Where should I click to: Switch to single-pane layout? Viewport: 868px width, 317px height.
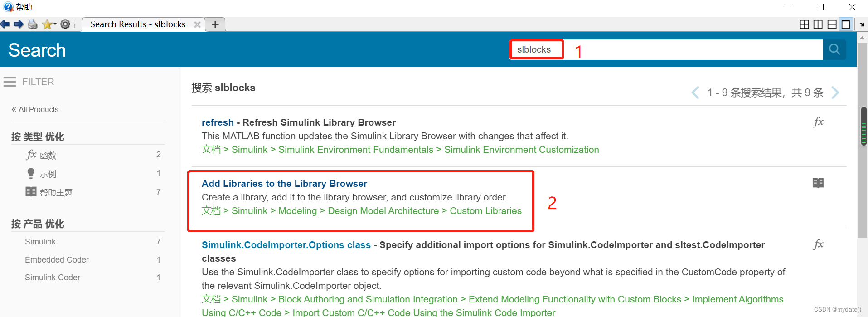[x=846, y=24]
